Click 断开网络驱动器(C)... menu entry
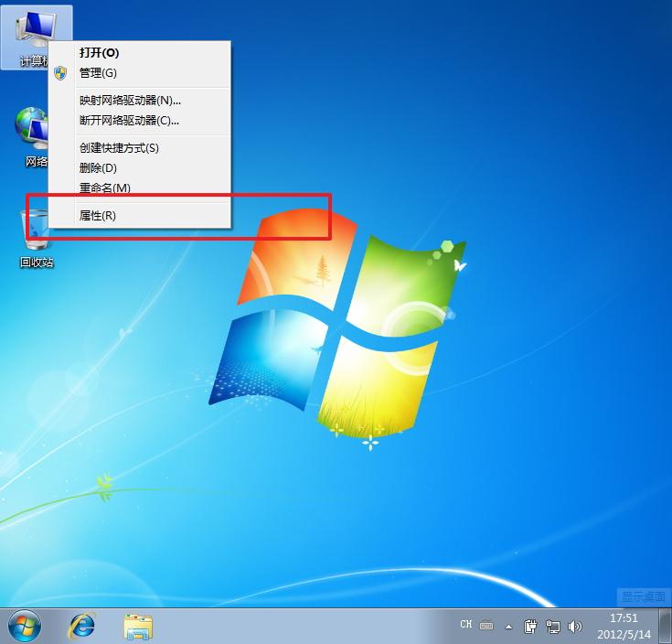Viewport: 672px width, 644px height. 140,121
